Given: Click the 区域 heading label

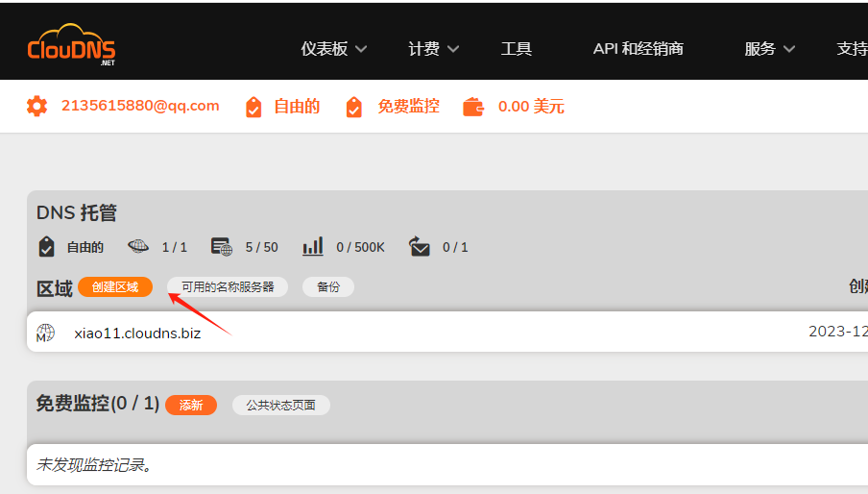Looking at the screenshot, I should click(x=54, y=288).
